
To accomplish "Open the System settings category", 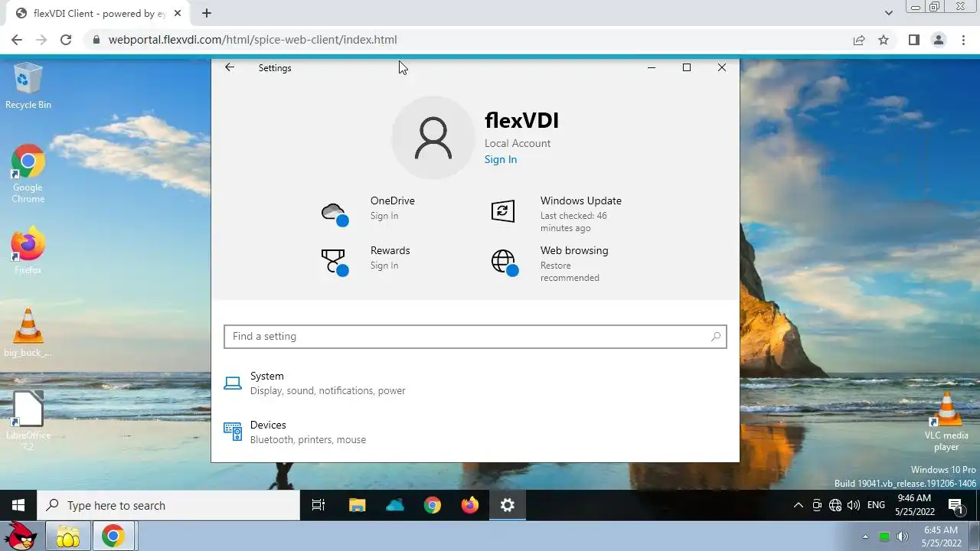I will point(475,383).
